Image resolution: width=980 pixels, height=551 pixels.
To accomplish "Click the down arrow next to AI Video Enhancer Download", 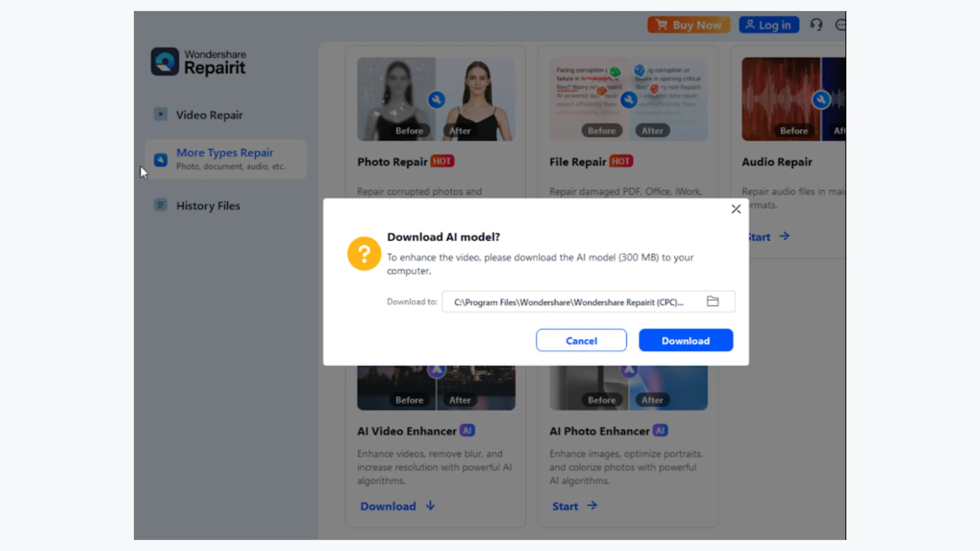I will [430, 506].
